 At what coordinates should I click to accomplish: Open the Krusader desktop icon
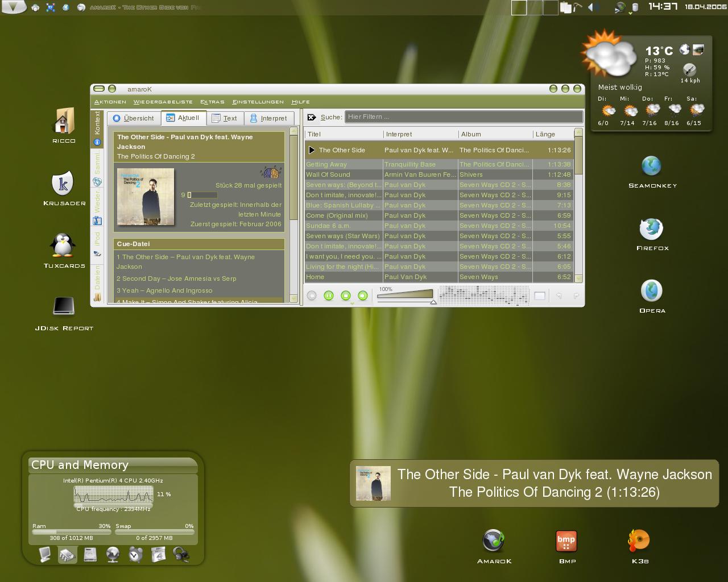pyautogui.click(x=64, y=188)
